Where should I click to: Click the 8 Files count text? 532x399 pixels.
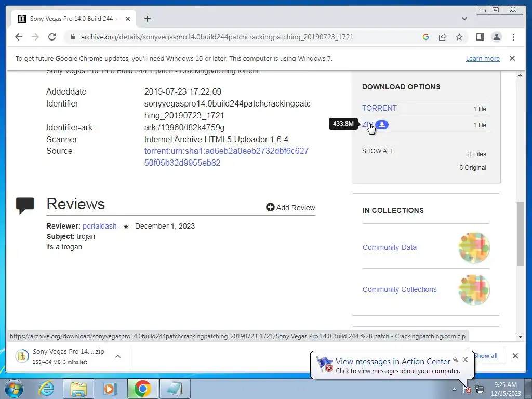(x=477, y=154)
